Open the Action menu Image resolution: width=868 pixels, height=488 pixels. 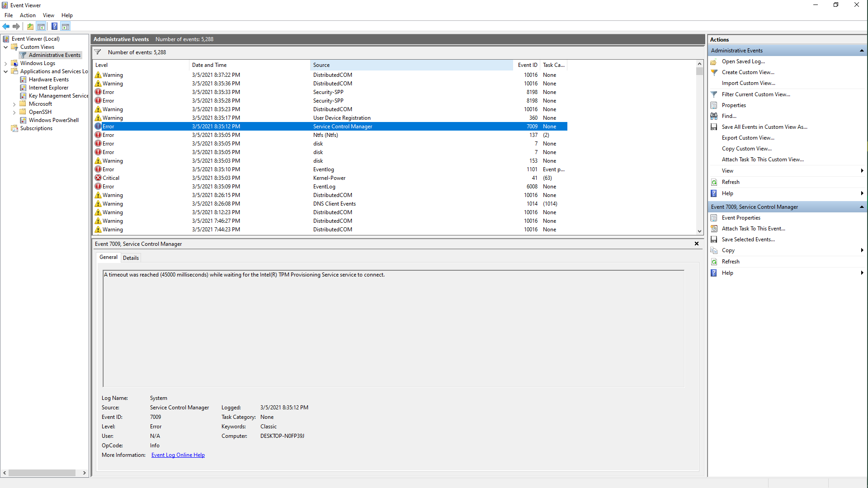(x=28, y=15)
